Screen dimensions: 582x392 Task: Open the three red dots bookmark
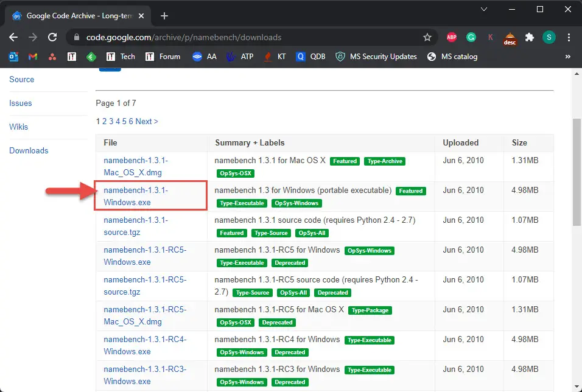52,57
